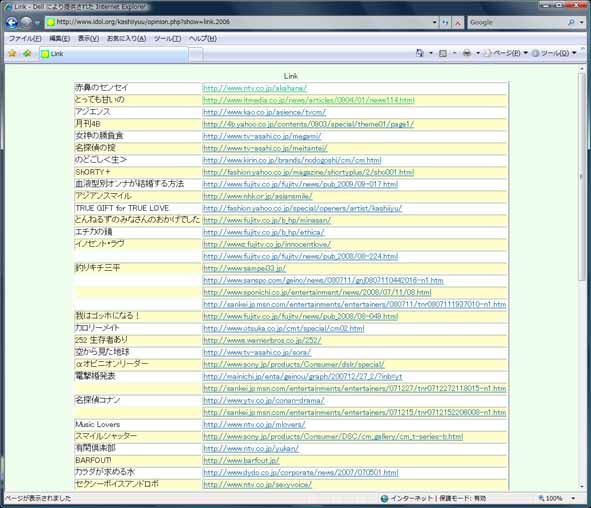Open the ヘルプ(H) menu
This screenshot has width=591, height=508.
click(x=202, y=38)
